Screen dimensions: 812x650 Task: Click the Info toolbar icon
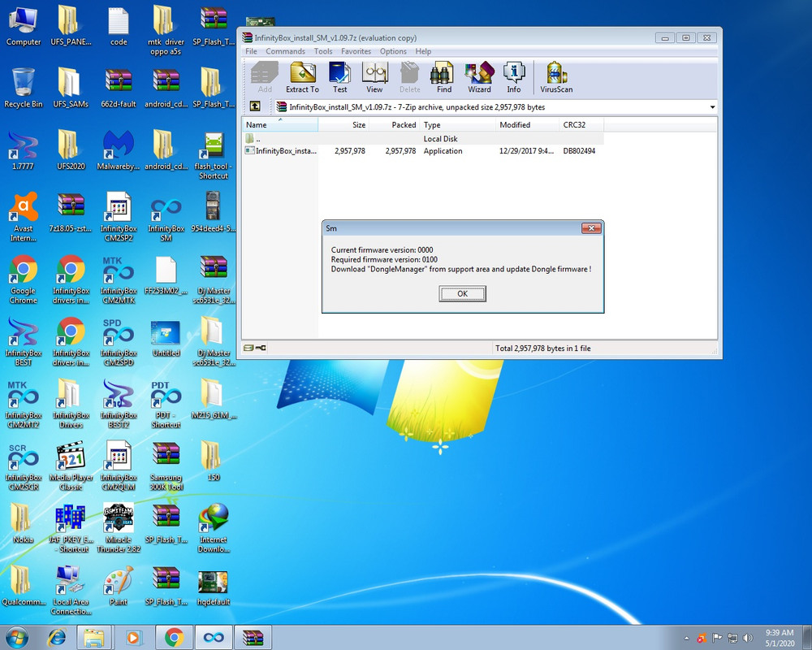(514, 77)
